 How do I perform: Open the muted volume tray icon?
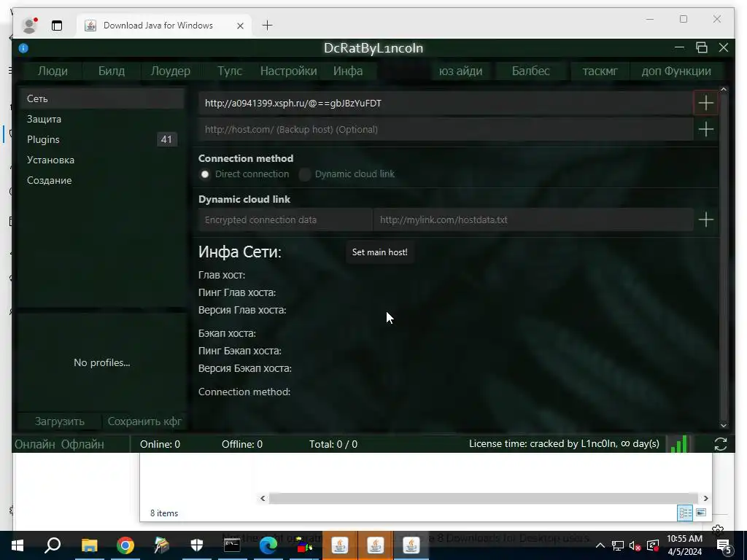click(x=635, y=545)
